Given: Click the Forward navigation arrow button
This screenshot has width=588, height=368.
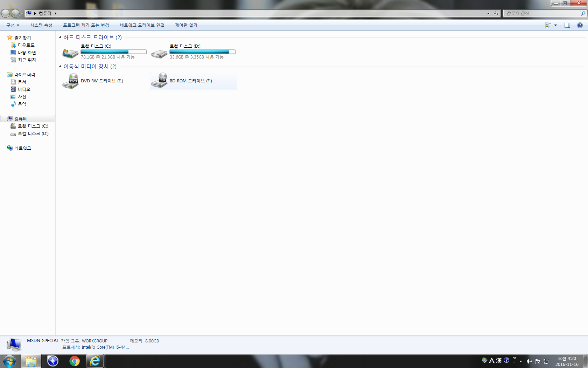Looking at the screenshot, I should 15,13.
